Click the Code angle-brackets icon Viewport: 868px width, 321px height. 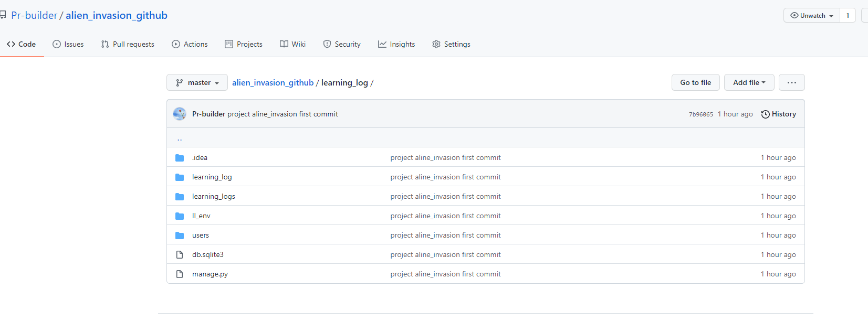pyautogui.click(x=11, y=44)
